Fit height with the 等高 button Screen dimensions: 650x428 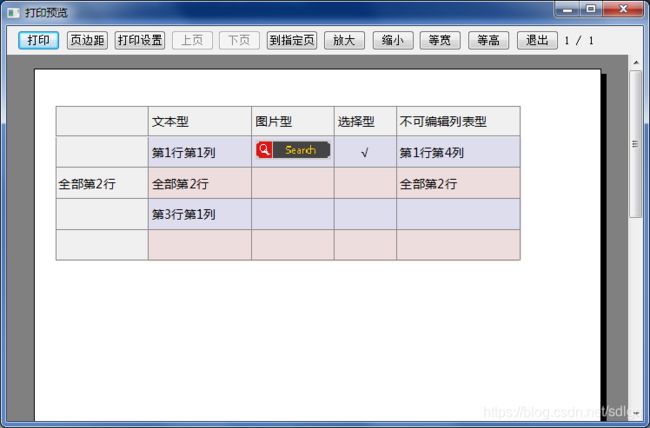tap(488, 40)
